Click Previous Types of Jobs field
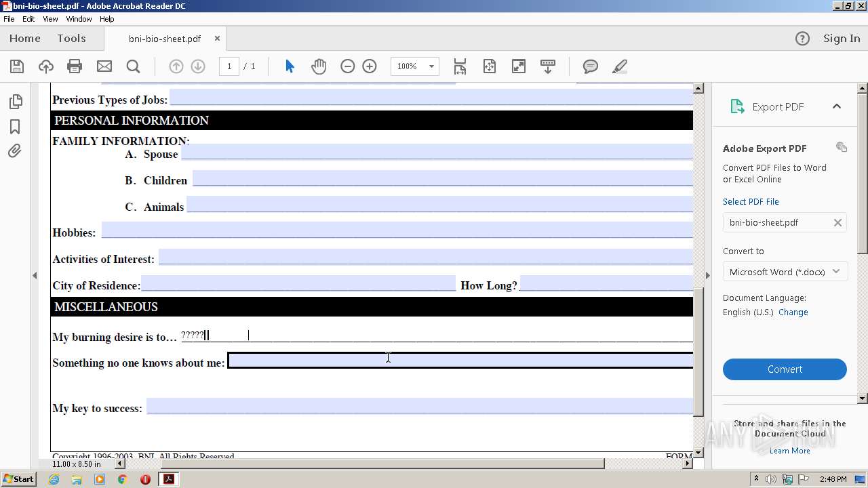868x488 pixels. (431, 98)
